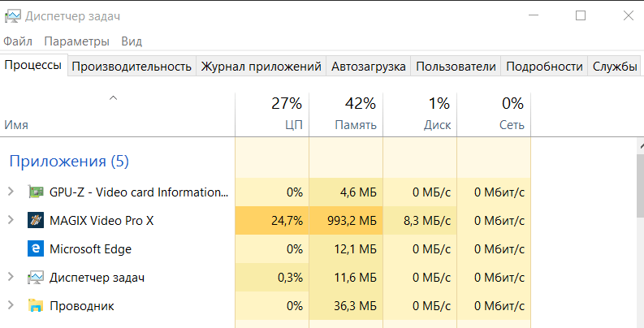
Task: Open the Параметры menu
Action: [x=77, y=41]
